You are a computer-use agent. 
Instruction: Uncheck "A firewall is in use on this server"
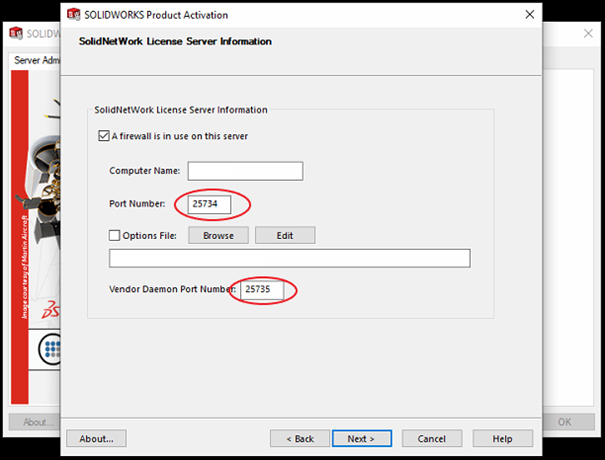(104, 136)
